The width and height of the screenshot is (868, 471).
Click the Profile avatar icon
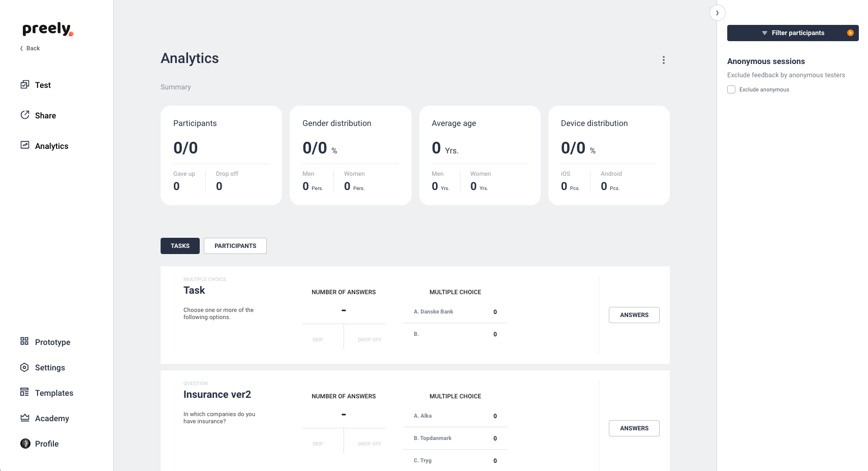click(24, 443)
